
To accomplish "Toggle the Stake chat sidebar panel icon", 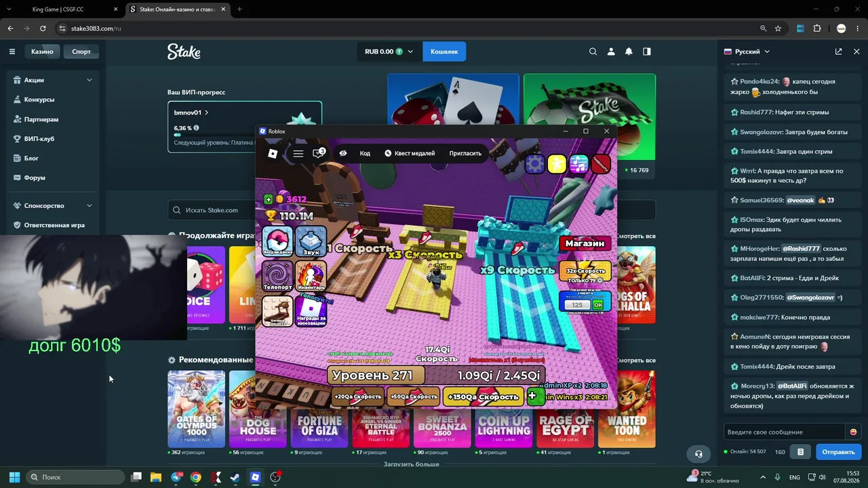I will pyautogui.click(x=647, y=52).
